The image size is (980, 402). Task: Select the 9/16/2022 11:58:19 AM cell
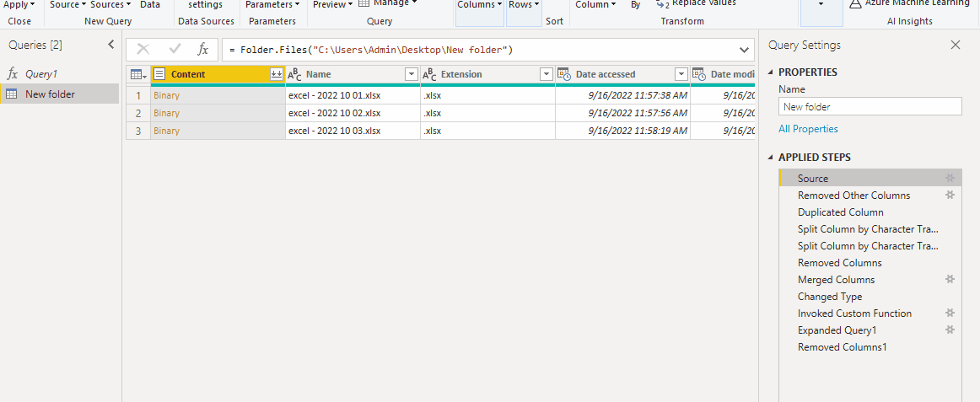pyautogui.click(x=623, y=131)
